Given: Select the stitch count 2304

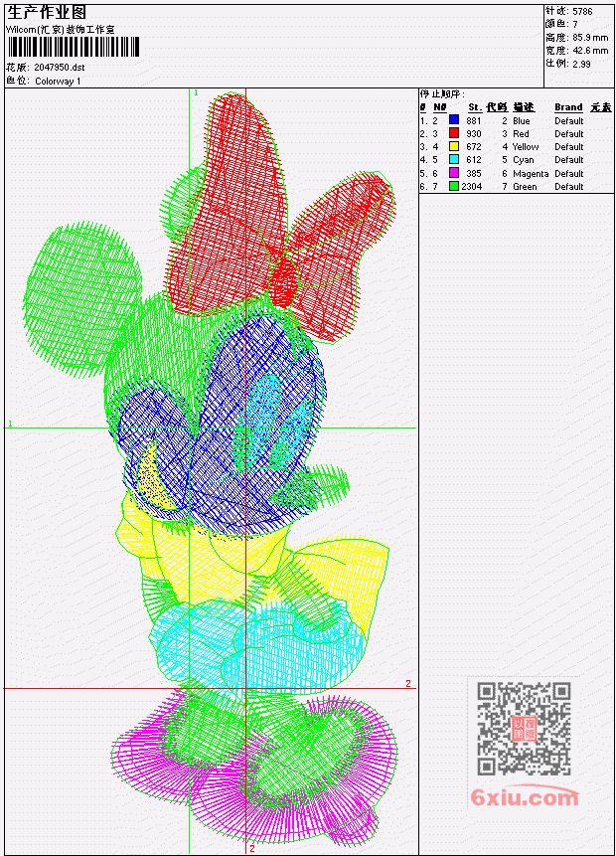Looking at the screenshot, I should pyautogui.click(x=471, y=187).
